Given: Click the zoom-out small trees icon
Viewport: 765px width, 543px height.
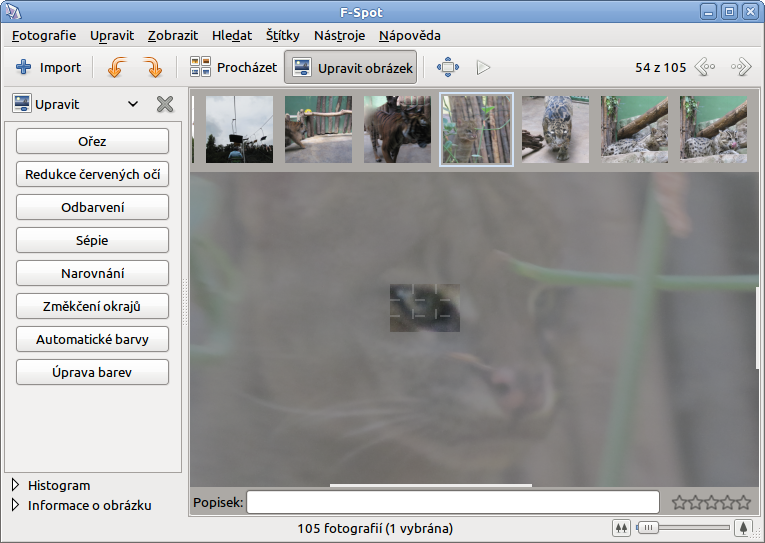Looking at the screenshot, I should (621, 528).
